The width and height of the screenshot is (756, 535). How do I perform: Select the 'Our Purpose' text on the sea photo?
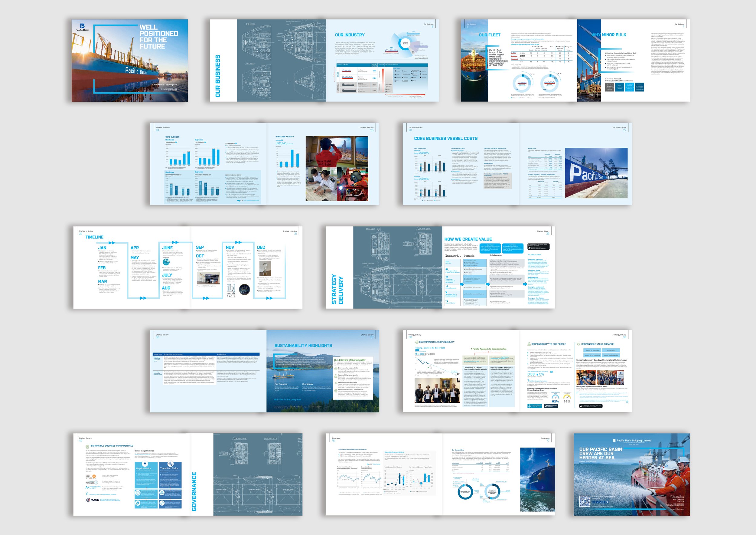(x=281, y=384)
